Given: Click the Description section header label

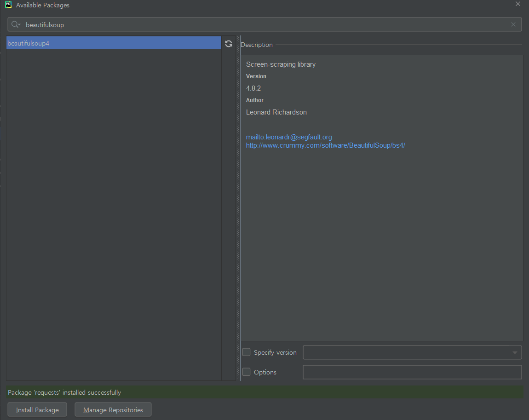Looking at the screenshot, I should (256, 45).
